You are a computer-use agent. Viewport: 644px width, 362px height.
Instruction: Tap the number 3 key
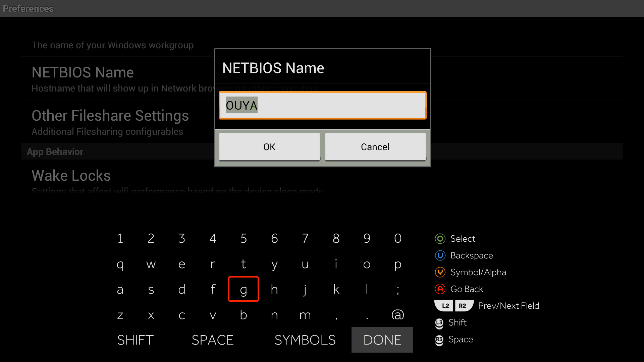point(182,238)
